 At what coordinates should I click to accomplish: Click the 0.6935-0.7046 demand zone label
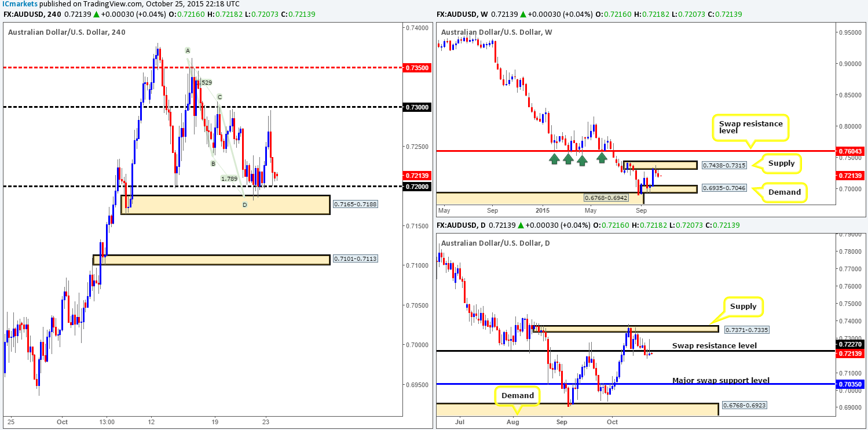tap(723, 188)
